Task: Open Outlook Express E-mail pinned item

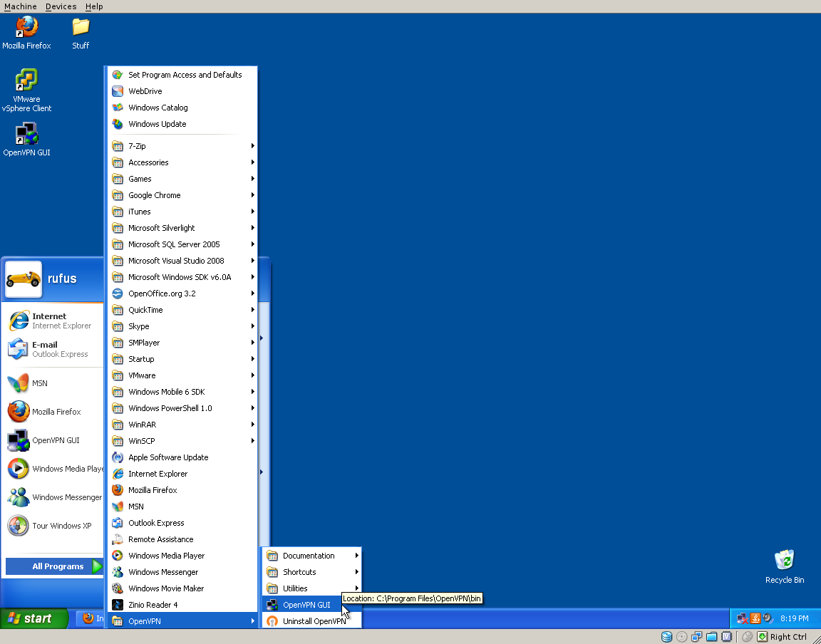Action: (x=52, y=349)
